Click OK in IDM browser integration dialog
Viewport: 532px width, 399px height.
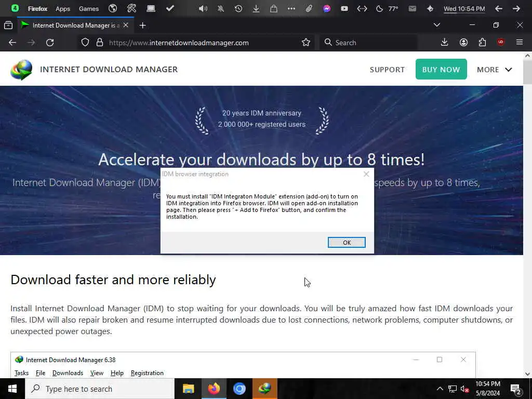pyautogui.click(x=347, y=242)
